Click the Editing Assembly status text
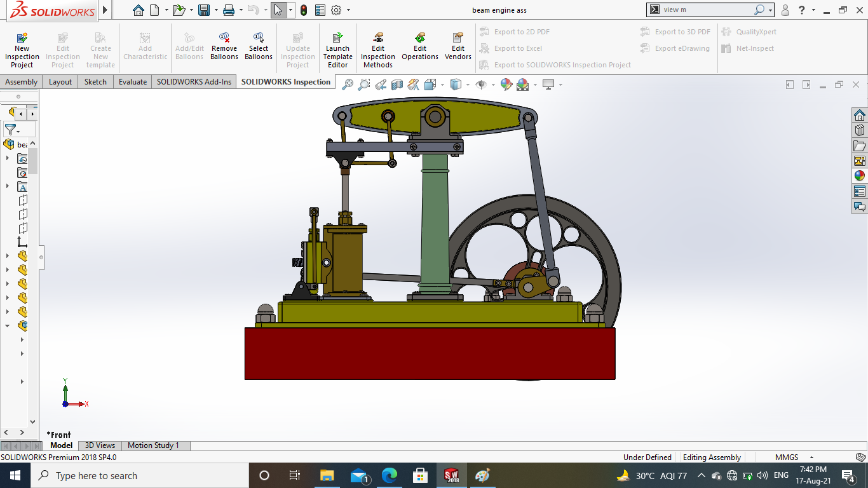The image size is (868, 488). [x=712, y=457]
